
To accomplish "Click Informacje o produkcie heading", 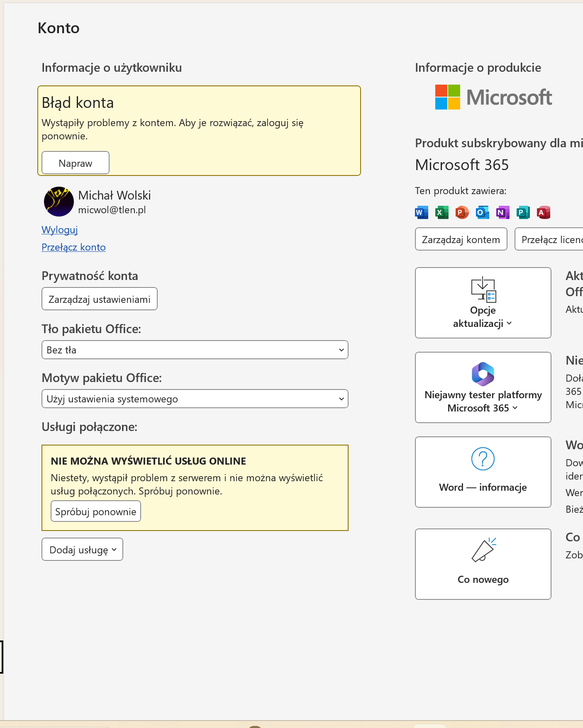I will tap(478, 68).
